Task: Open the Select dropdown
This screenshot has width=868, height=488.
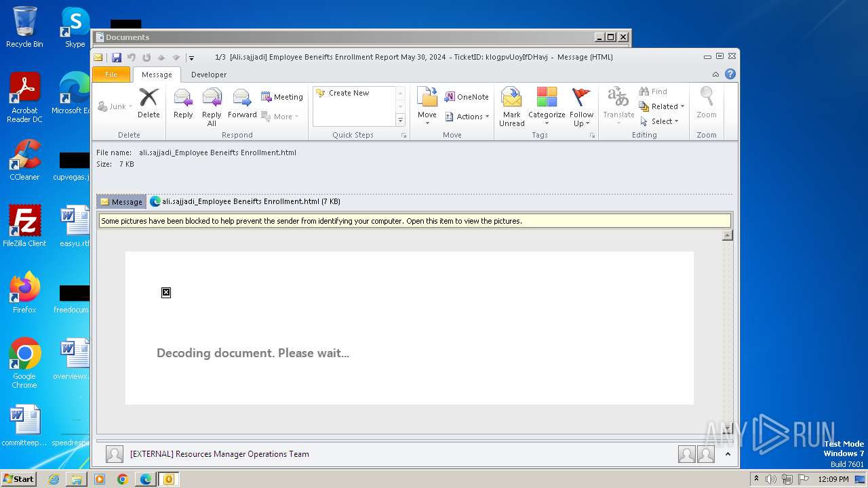Action: coord(659,121)
